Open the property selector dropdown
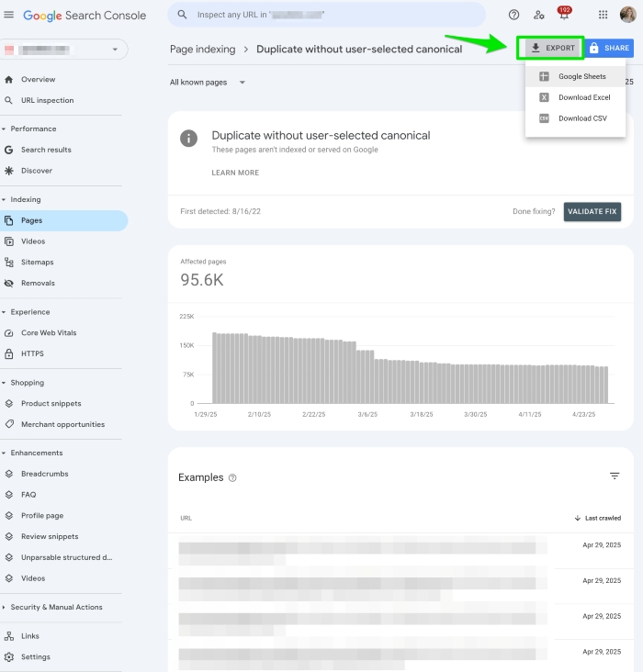Screen dimensions: 643x672 click(x=64, y=50)
